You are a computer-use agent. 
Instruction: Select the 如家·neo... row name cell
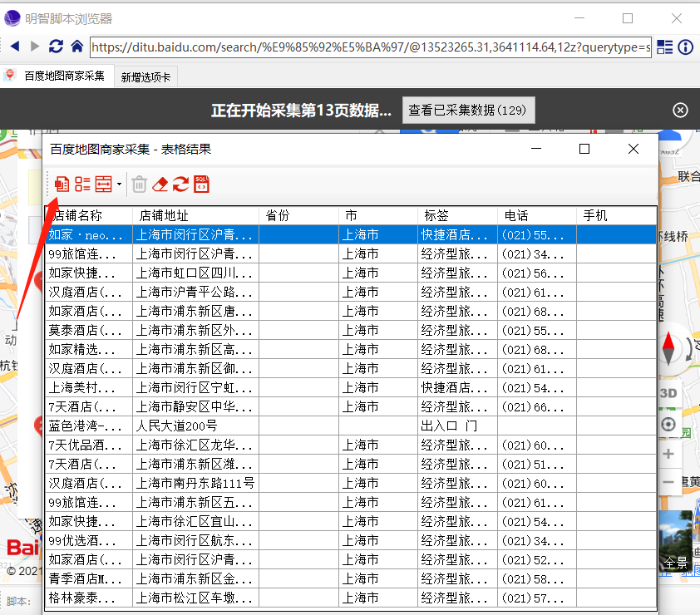tap(89, 234)
